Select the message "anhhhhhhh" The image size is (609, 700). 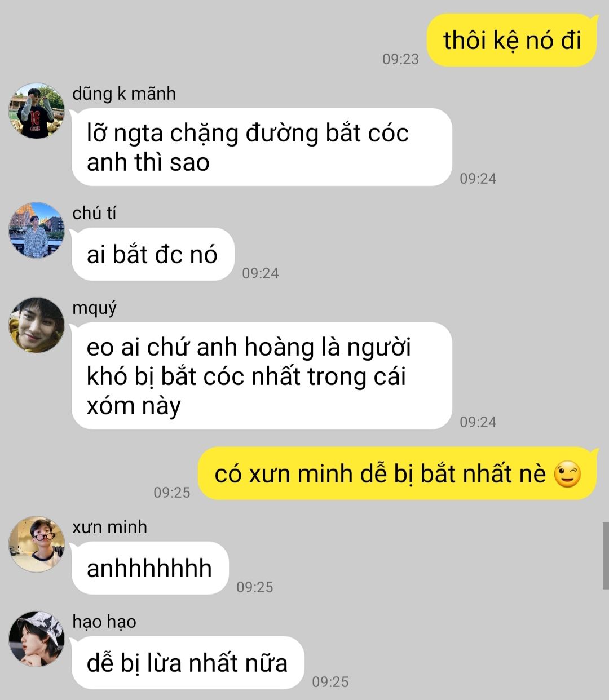point(150,568)
